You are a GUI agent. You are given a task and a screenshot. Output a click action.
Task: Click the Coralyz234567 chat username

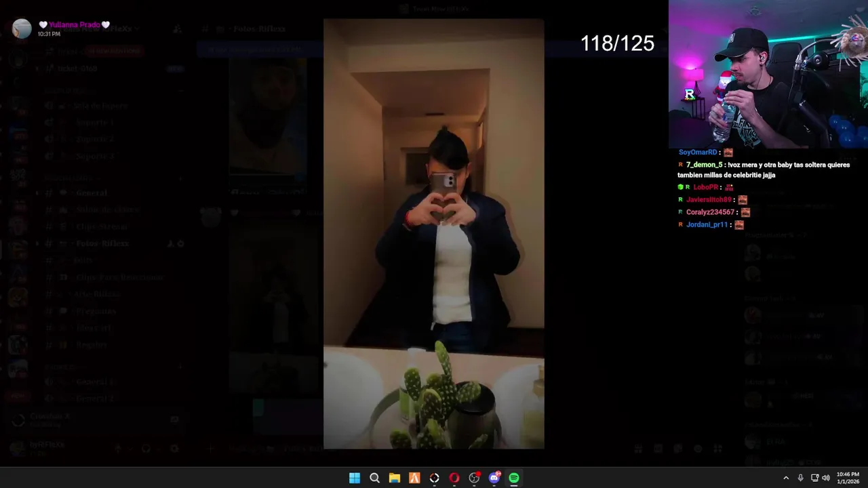pos(711,212)
